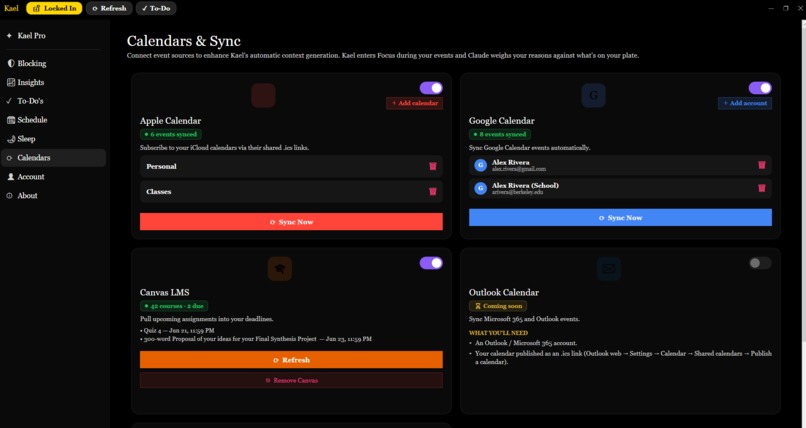This screenshot has width=806, height=428.
Task: Click the Apple Calendar app icon
Action: [x=263, y=96]
